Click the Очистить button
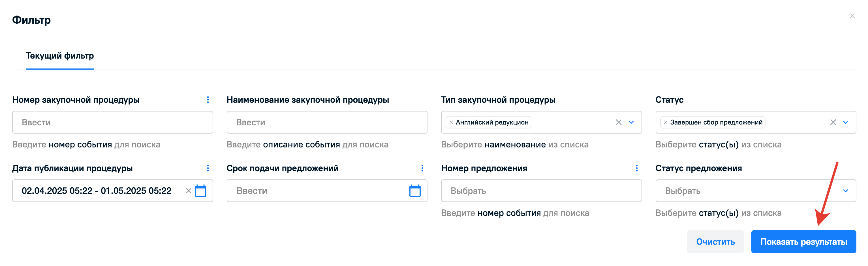This screenshot has width=868, height=266. pyautogui.click(x=715, y=242)
